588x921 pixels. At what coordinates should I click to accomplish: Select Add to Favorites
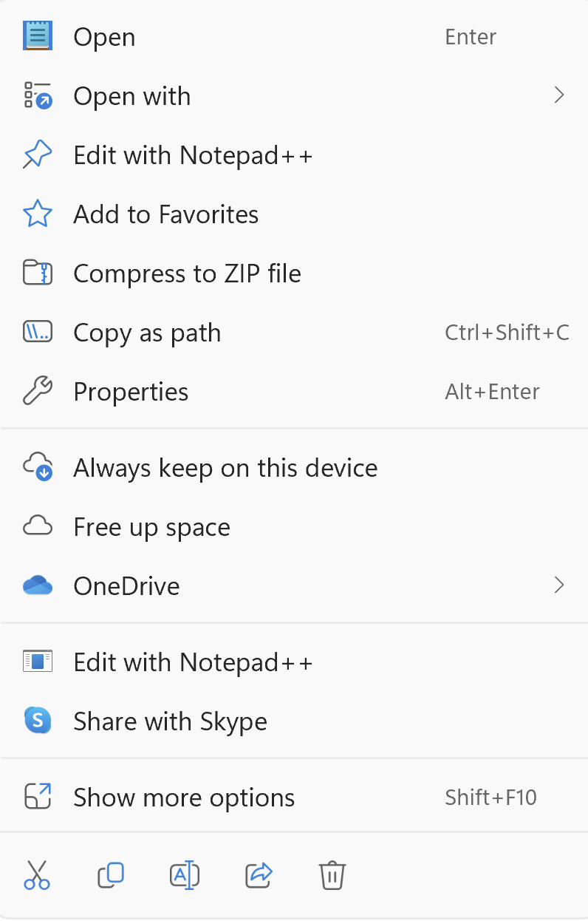(165, 214)
